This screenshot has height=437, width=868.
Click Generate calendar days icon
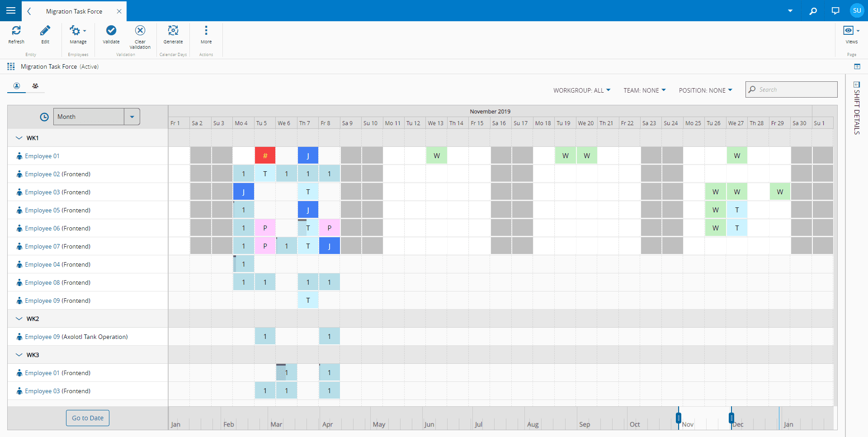pos(173,30)
